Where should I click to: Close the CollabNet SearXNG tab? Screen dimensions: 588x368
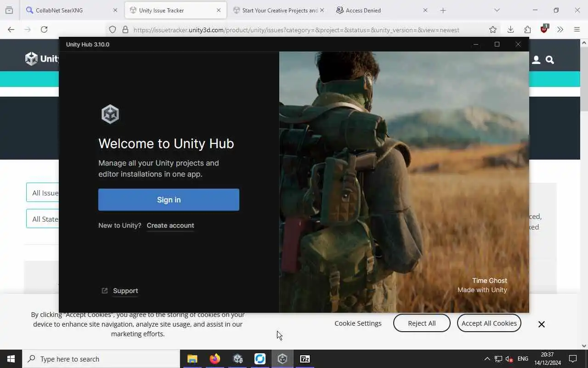115,10
